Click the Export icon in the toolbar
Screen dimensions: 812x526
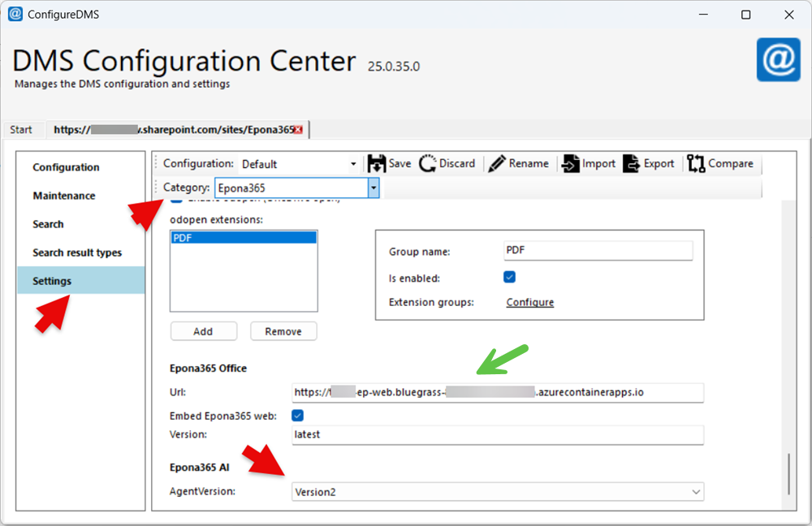[631, 164]
